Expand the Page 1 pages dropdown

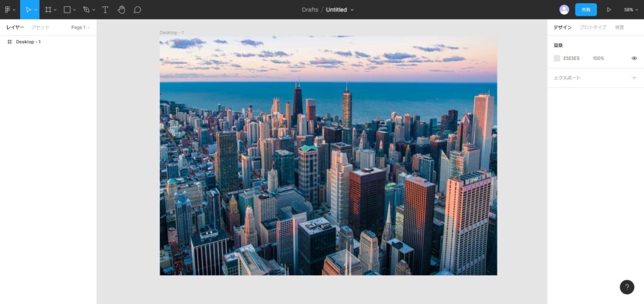(x=80, y=28)
